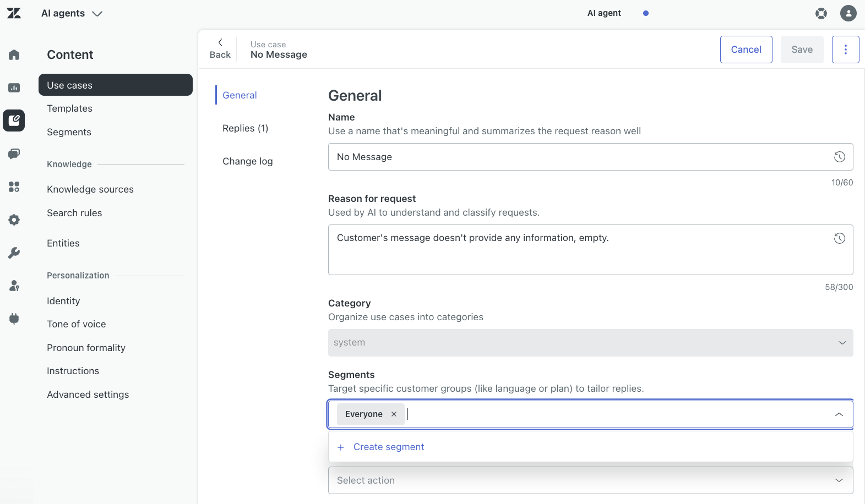
Task: Click the plus icon for Create segment
Action: [x=341, y=447]
